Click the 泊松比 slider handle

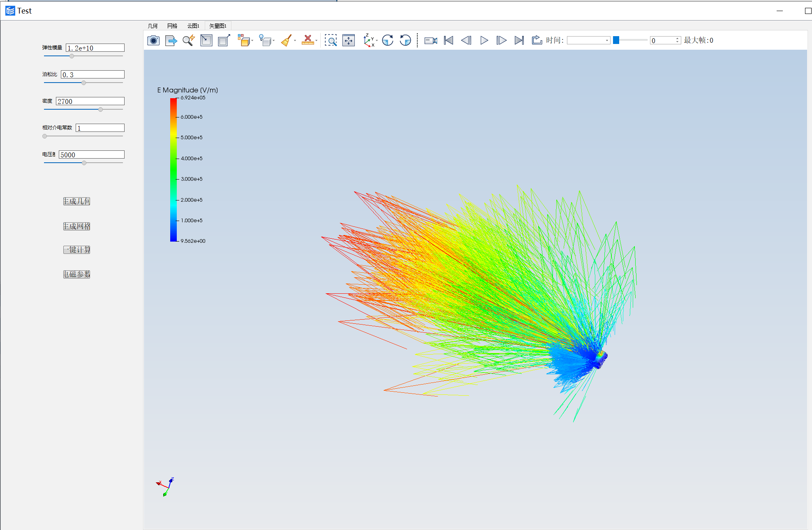pos(84,83)
